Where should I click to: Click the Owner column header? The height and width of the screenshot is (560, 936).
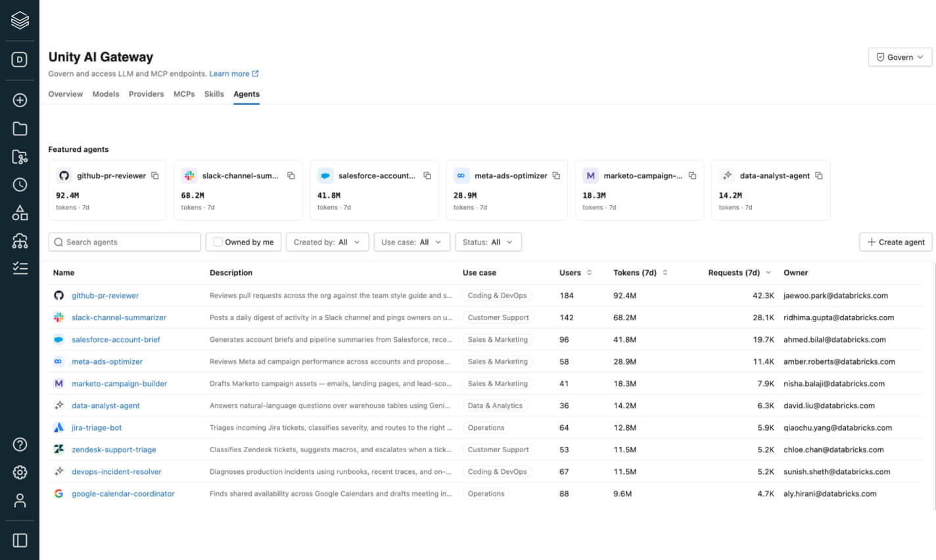795,273
